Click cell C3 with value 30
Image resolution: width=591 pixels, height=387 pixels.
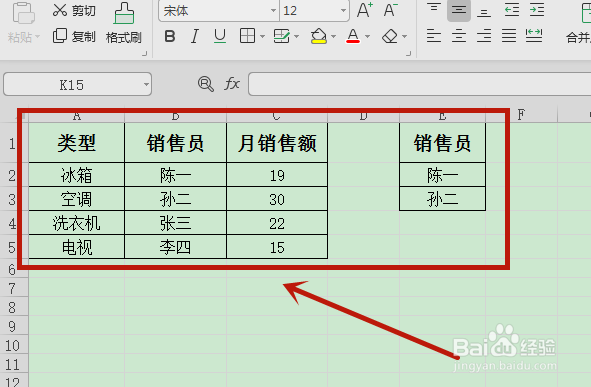pos(277,199)
